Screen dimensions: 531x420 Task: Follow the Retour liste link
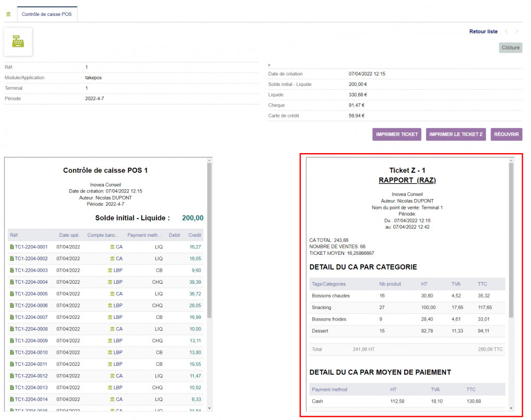click(483, 32)
